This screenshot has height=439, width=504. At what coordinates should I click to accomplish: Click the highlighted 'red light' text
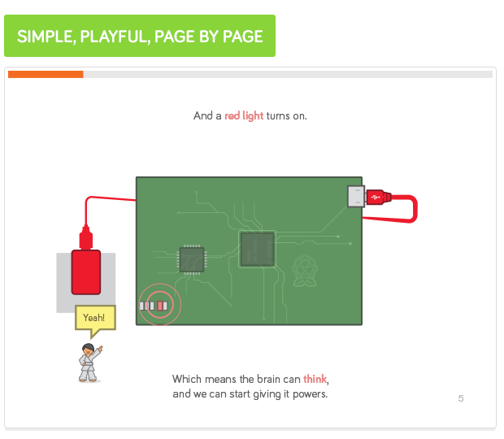pyautogui.click(x=244, y=115)
